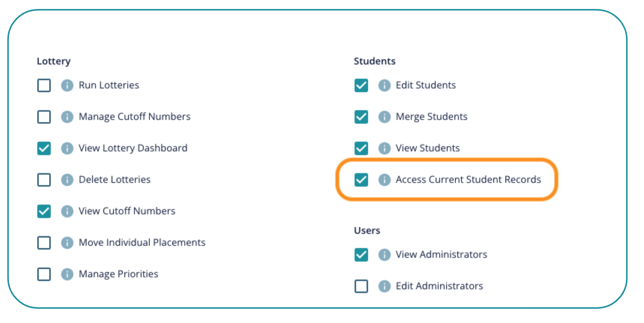Click info icon next to Merge Students
The height and width of the screenshot is (323, 644).
point(384,117)
